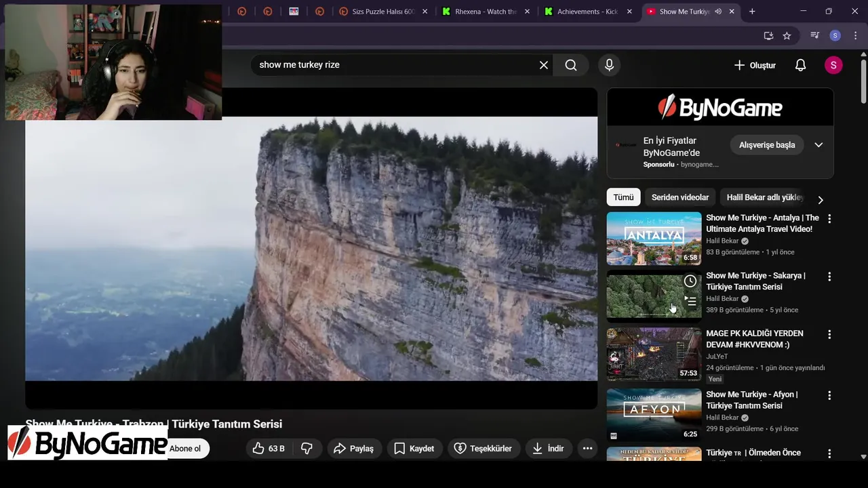
Task: Click the Oluştur create button
Action: click(755, 65)
